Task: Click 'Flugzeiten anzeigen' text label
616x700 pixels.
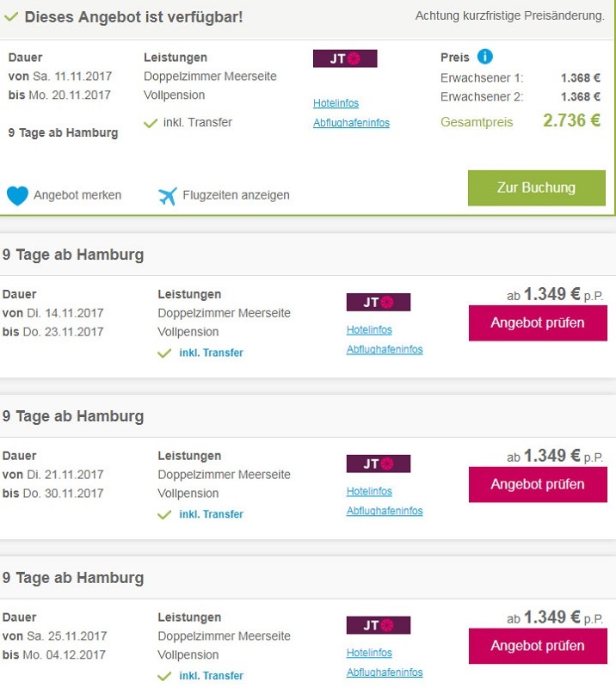Action: (236, 195)
